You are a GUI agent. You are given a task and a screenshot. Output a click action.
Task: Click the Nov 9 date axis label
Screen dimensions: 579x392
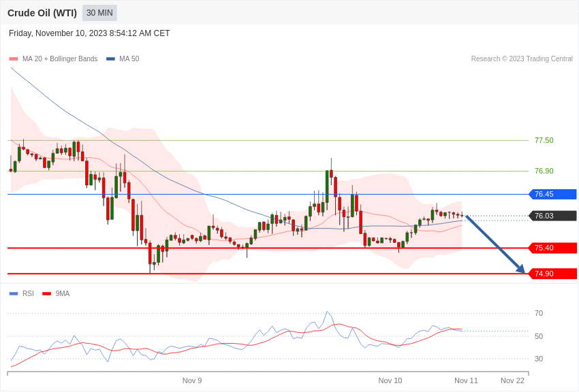(192, 380)
